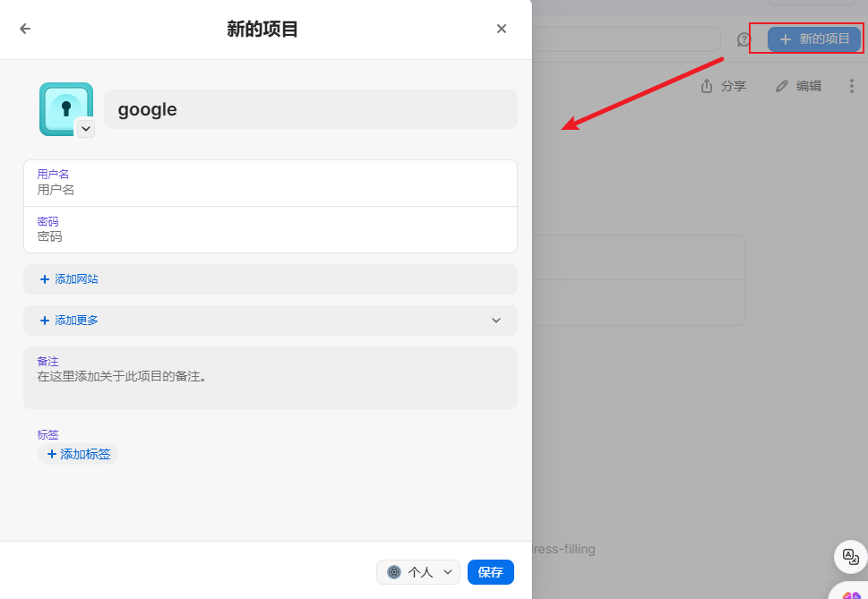Click the 编辑 pencil icon

tap(782, 86)
